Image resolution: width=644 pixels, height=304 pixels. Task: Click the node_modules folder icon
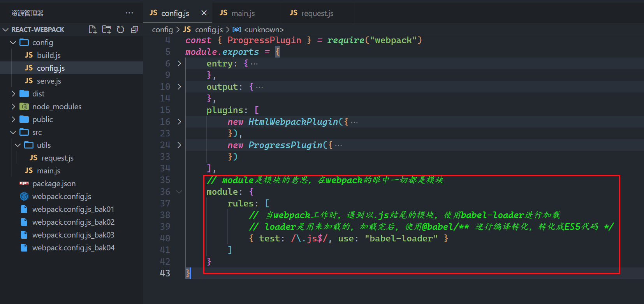[x=24, y=107]
